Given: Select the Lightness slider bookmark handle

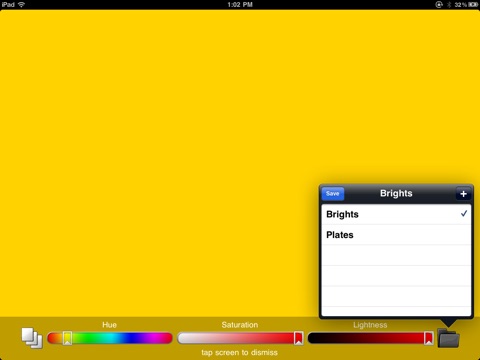Looking at the screenshot, I should [428, 338].
